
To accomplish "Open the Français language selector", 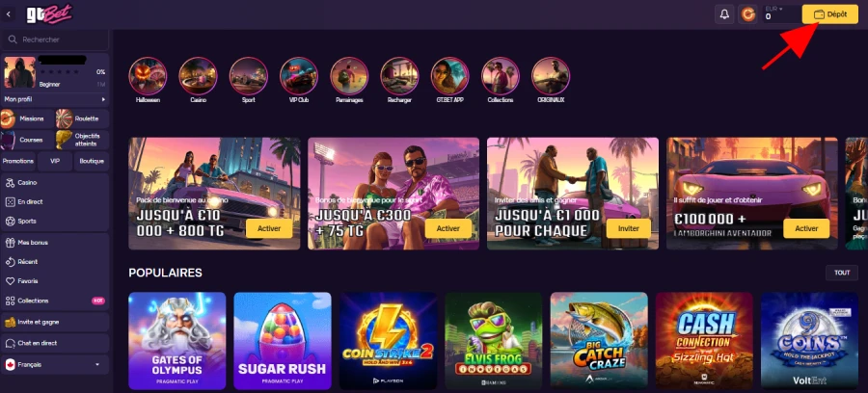I will point(54,365).
